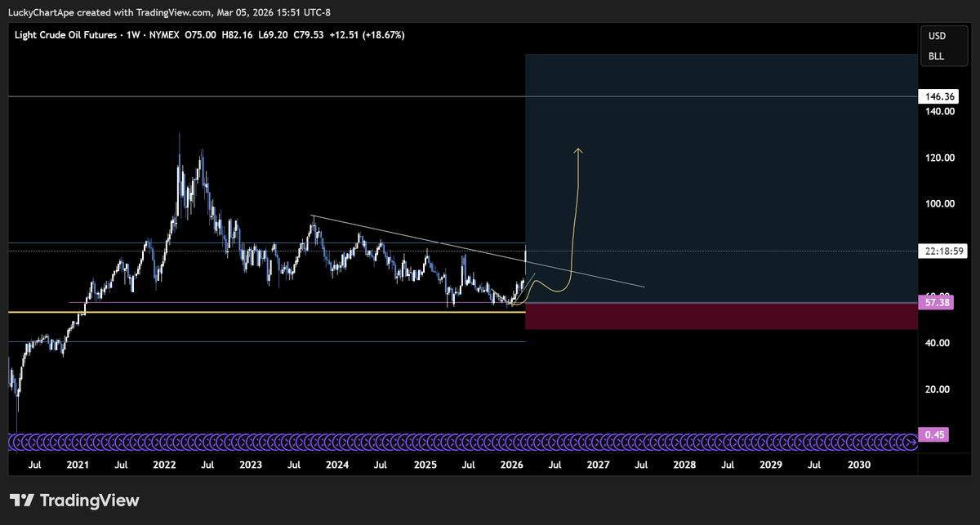
Task: Click the 2026 year label on the time axis
Action: (511, 464)
